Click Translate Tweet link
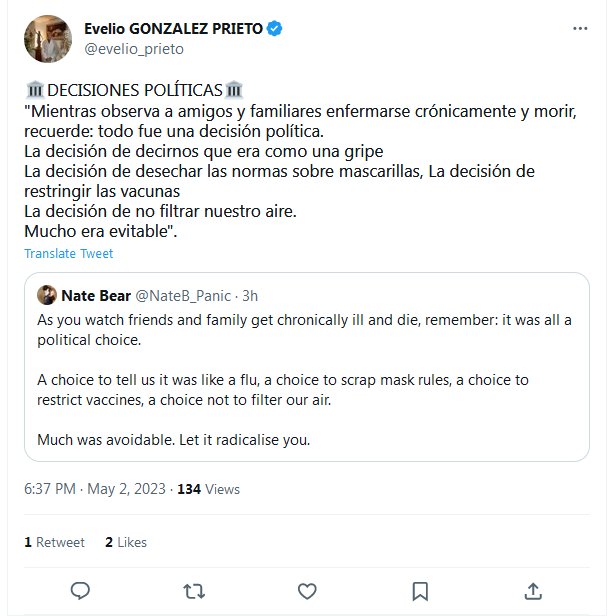Image resolution: width=608 pixels, height=616 pixels. (x=69, y=253)
